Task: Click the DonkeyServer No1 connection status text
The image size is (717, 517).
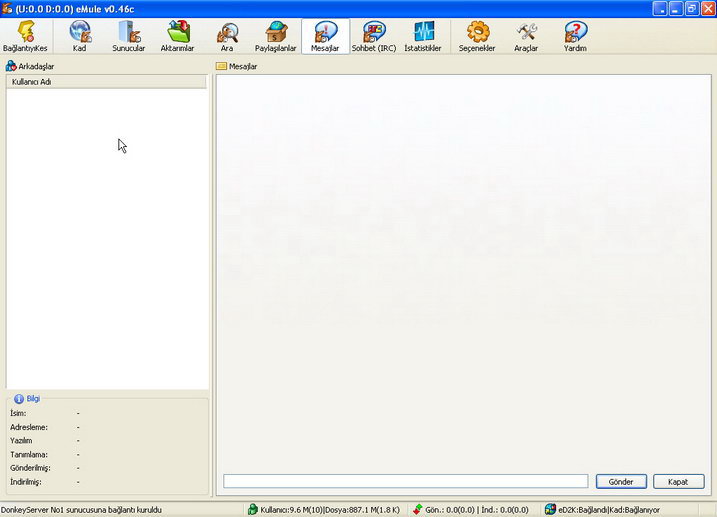Action: tap(81, 510)
